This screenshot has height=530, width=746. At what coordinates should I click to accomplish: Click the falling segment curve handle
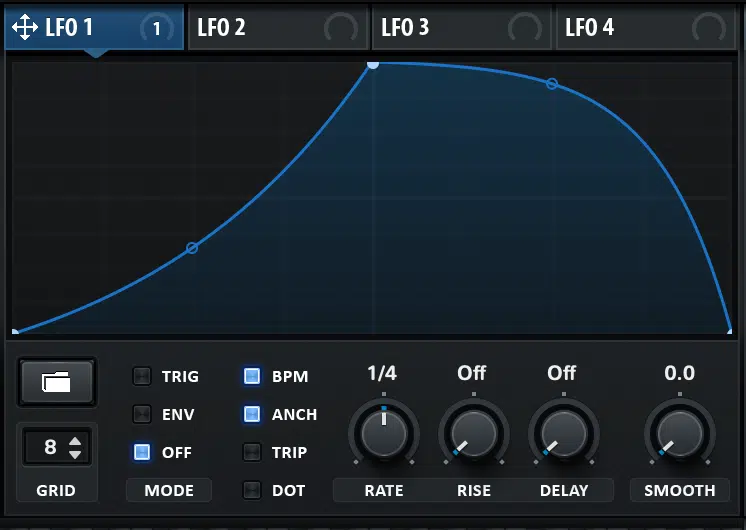coord(551,84)
